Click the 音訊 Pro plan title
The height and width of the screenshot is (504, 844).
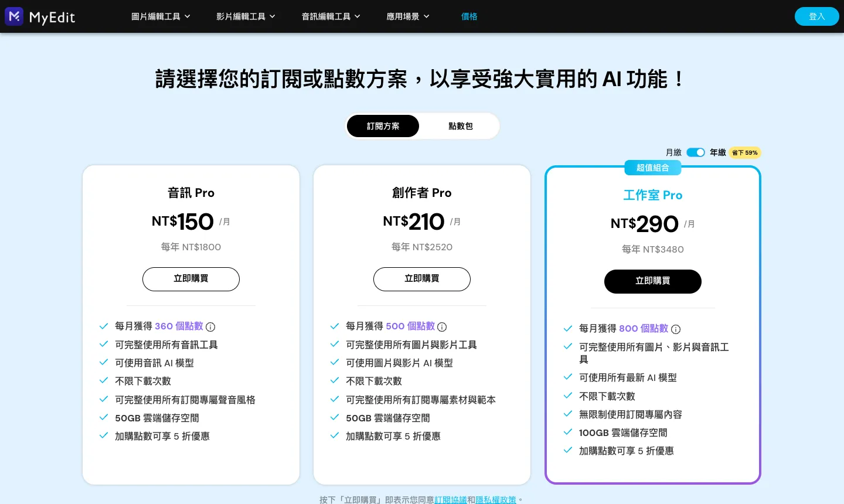coord(191,193)
